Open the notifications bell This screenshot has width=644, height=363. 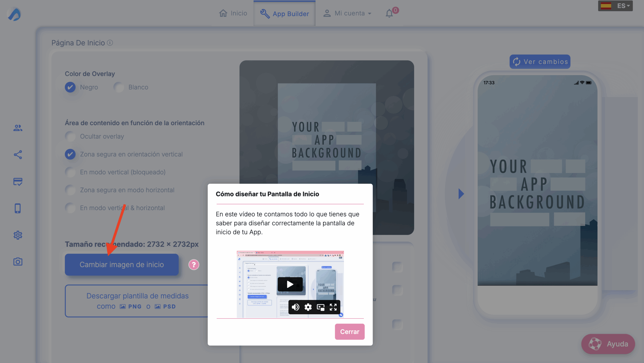tap(389, 13)
